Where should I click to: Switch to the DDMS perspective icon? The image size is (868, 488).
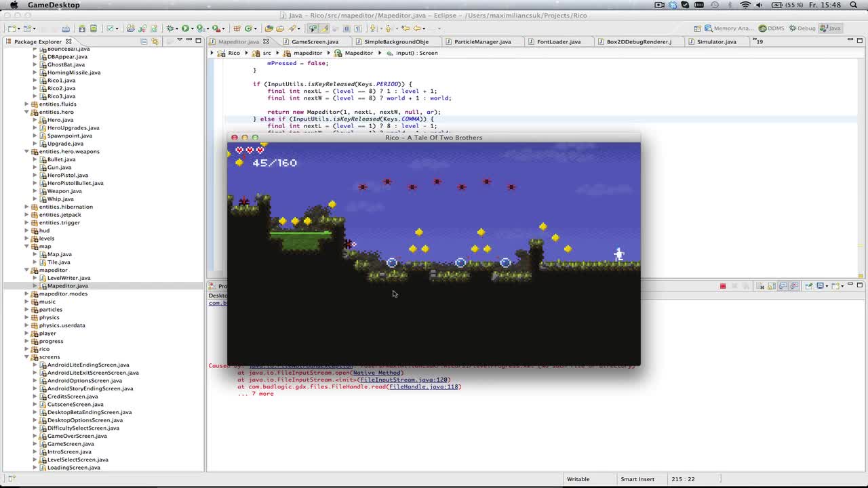(763, 28)
